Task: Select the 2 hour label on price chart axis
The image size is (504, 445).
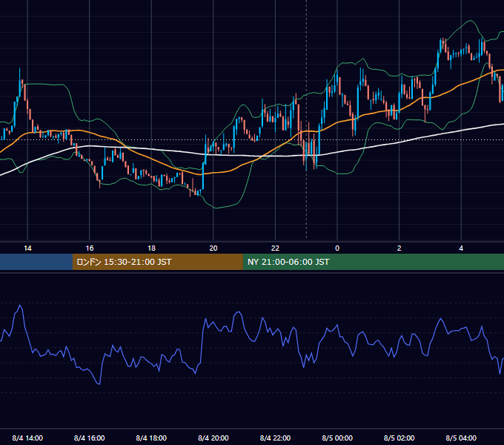Action: click(399, 248)
